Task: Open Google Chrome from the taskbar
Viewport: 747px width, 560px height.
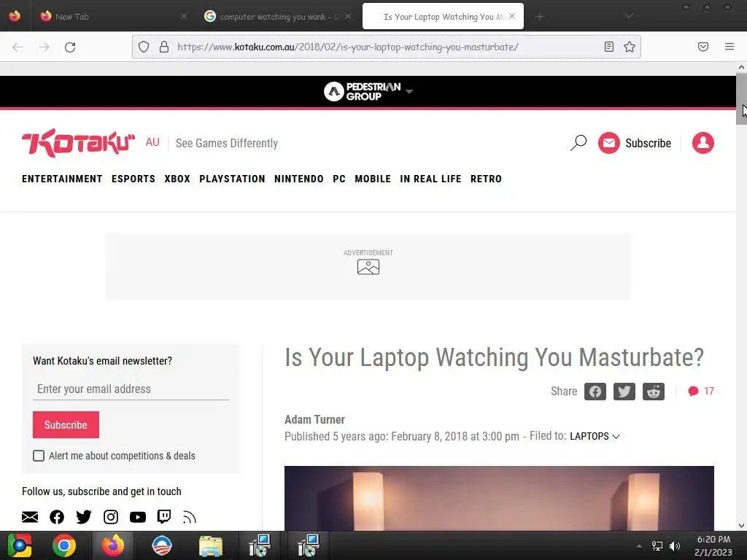Action: (64, 545)
